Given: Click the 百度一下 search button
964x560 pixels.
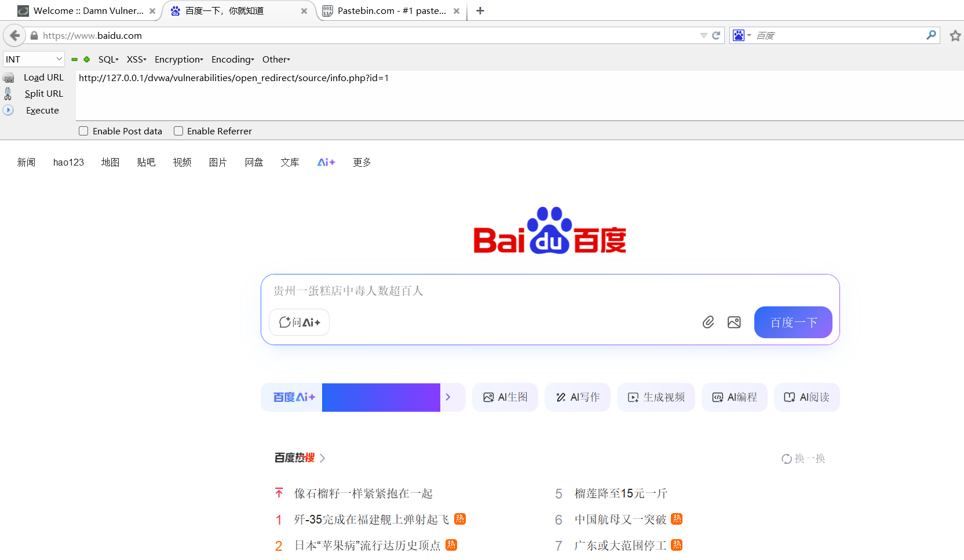Looking at the screenshot, I should [793, 322].
